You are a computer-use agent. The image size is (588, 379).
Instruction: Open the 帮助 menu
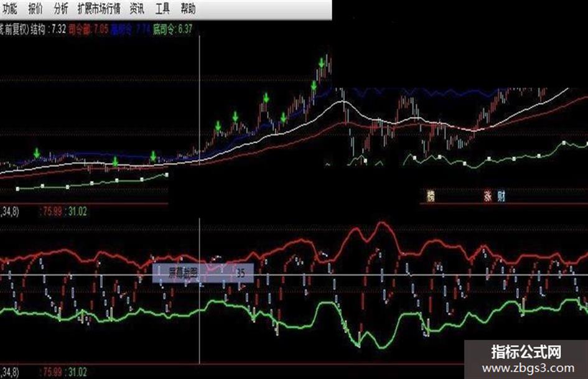click(188, 8)
